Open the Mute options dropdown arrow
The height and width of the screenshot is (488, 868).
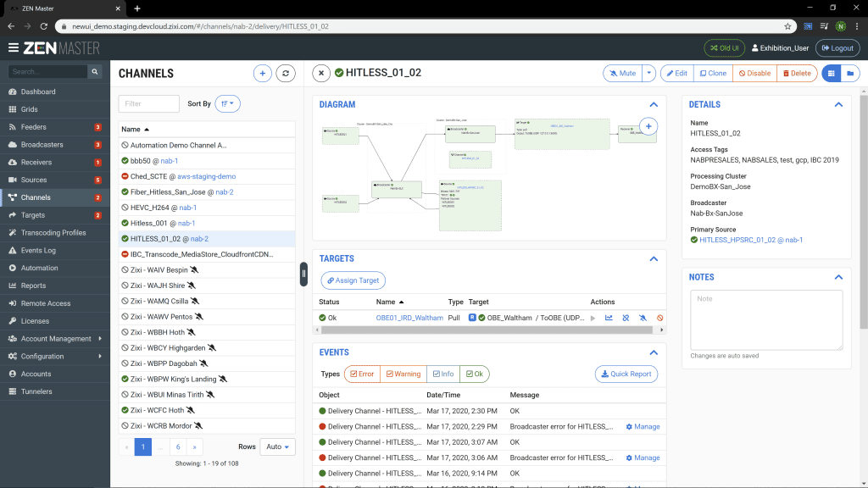pos(648,73)
